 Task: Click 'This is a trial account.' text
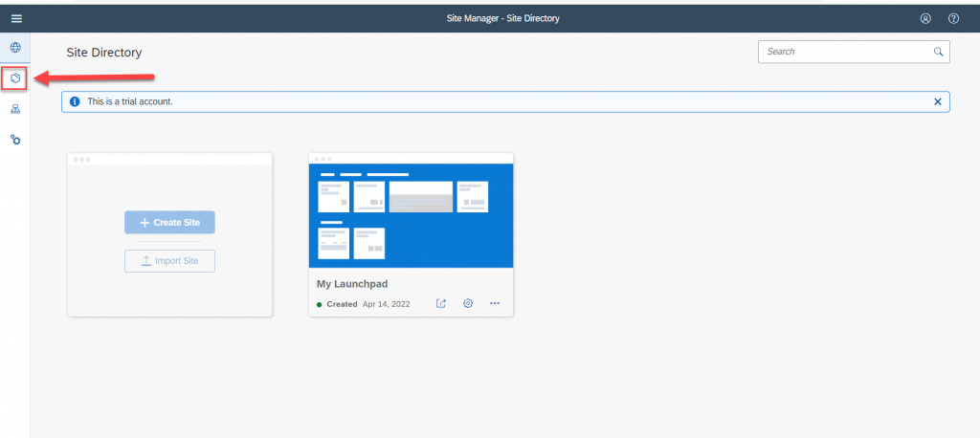coord(130,101)
